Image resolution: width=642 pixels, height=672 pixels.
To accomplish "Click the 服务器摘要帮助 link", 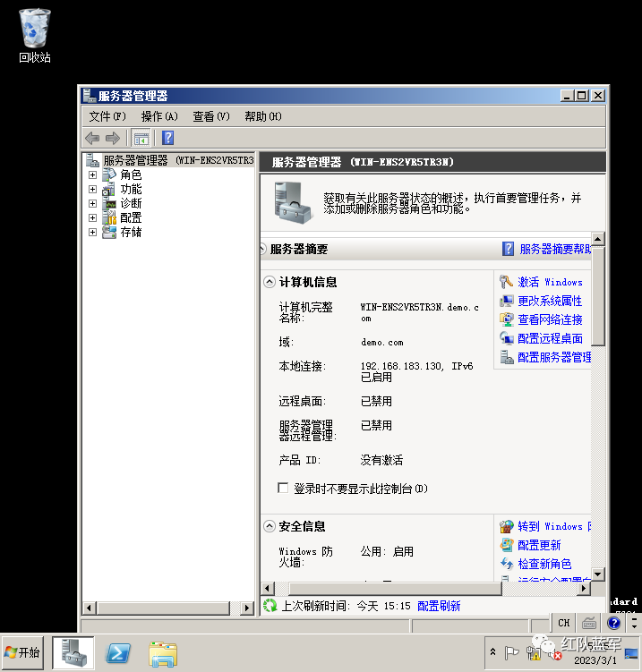I will pos(555,249).
